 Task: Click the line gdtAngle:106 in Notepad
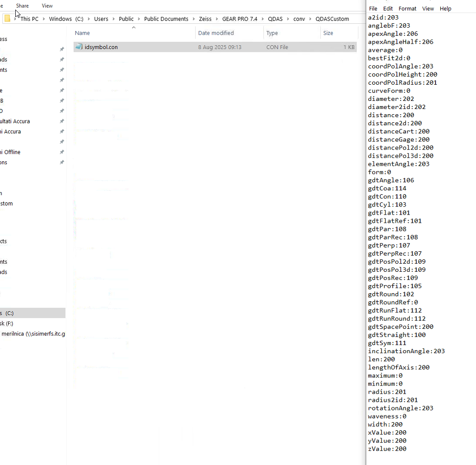pos(391,180)
